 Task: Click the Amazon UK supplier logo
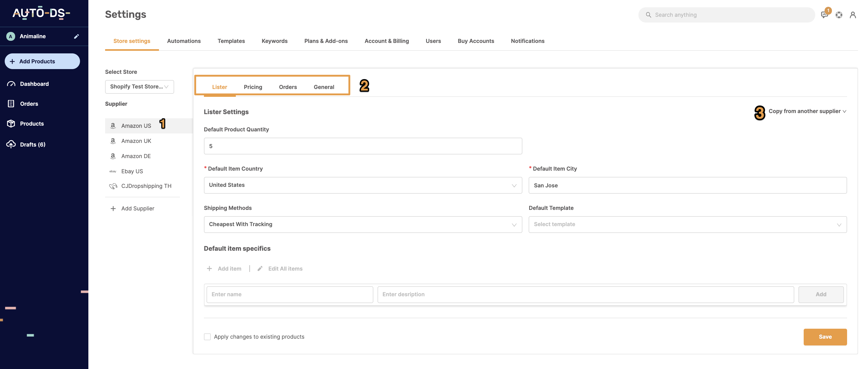click(113, 141)
